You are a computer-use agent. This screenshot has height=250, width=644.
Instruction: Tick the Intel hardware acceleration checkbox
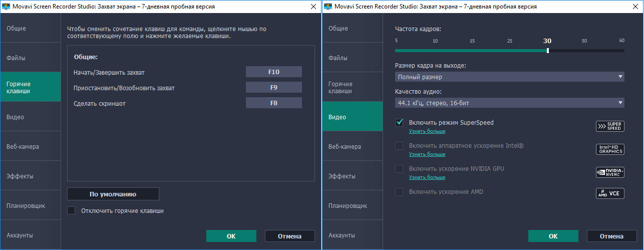399,146
